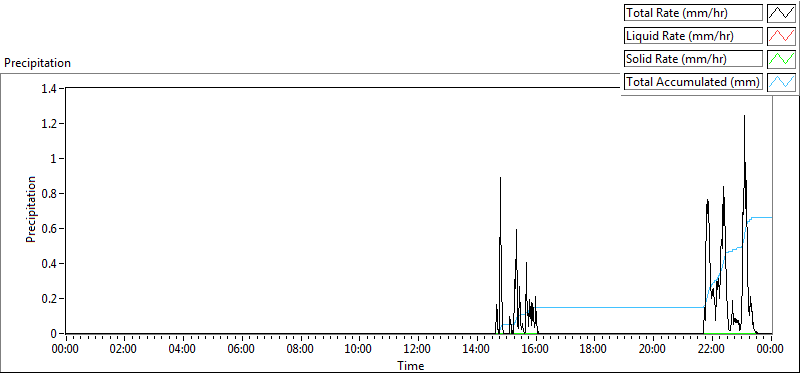
Task: Select the Total Accumulated (mm) legend label
Action: [x=693, y=82]
